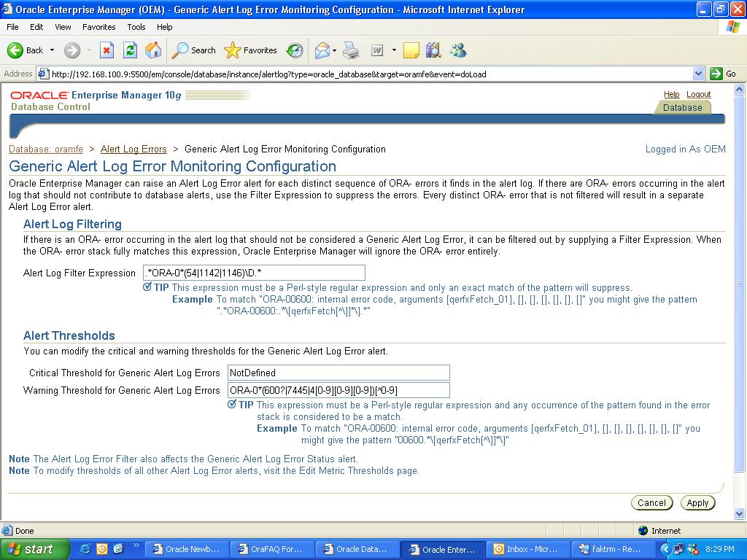
Task: Refresh the page with the Refresh icon
Action: pos(130,50)
